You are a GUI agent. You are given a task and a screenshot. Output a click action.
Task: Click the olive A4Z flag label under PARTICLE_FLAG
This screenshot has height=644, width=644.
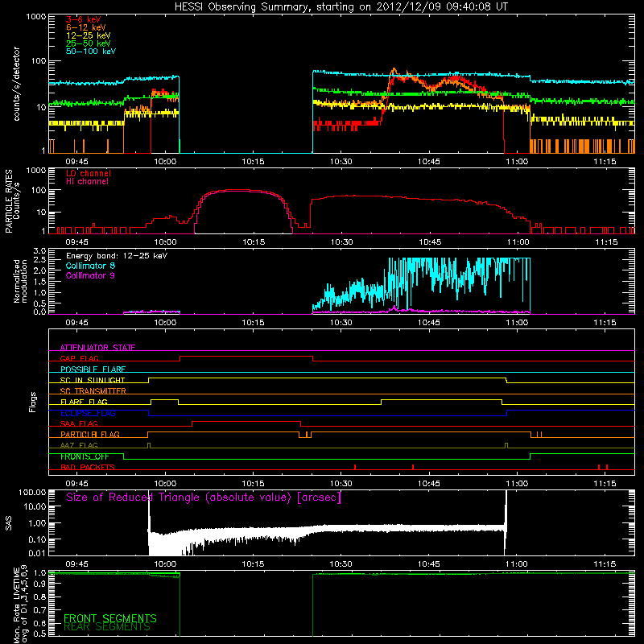[79, 445]
